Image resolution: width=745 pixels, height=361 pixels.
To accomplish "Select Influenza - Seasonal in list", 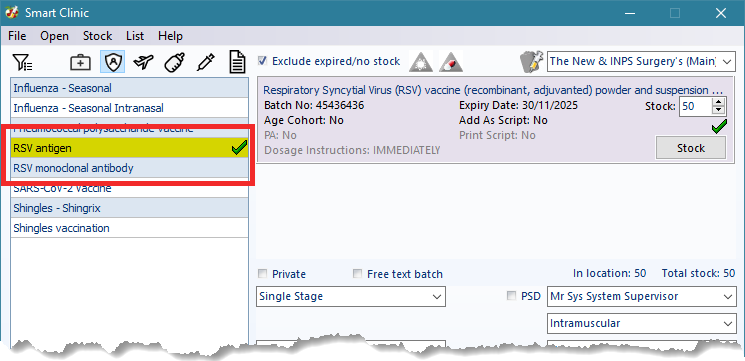I will point(129,88).
